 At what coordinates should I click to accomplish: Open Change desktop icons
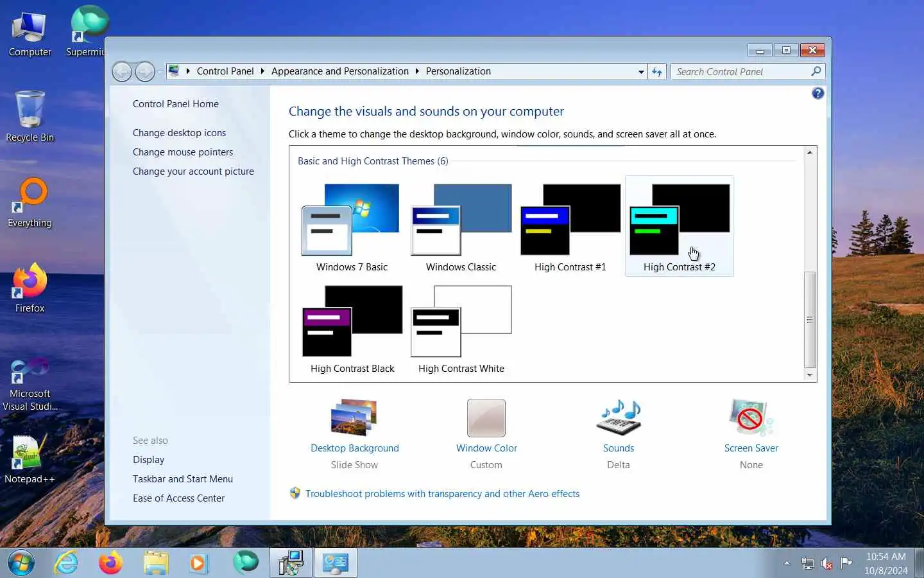pos(179,133)
